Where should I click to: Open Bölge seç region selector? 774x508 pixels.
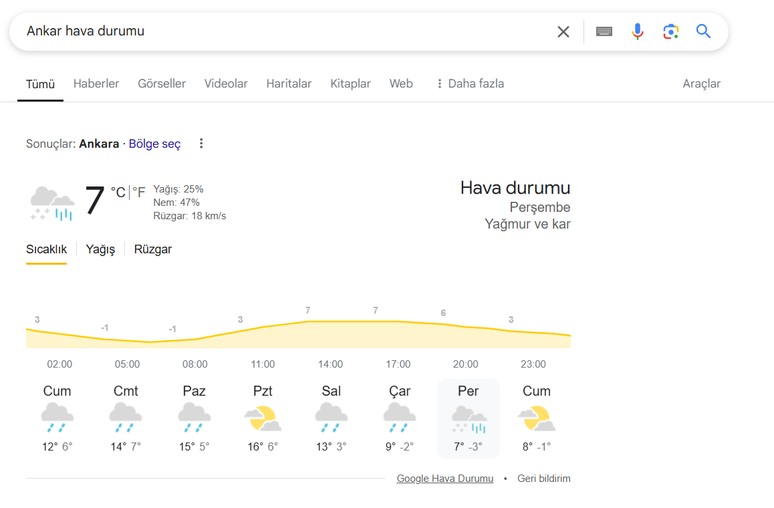[x=155, y=144]
